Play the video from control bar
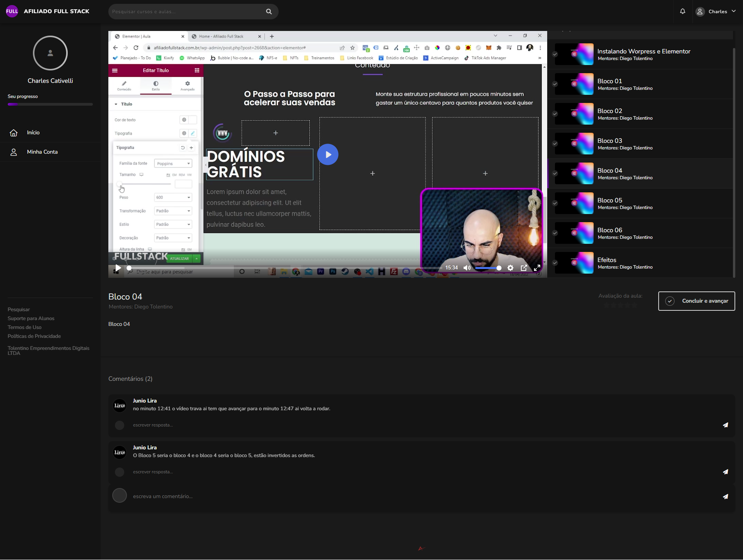 [118, 268]
